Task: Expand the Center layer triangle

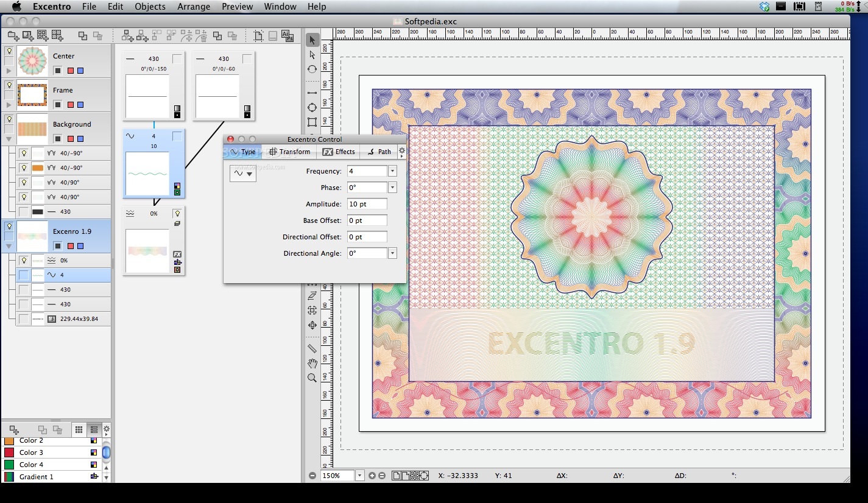Action: pos(9,71)
